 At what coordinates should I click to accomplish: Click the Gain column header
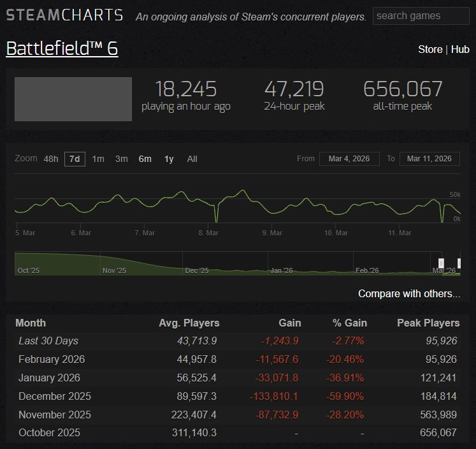(289, 323)
